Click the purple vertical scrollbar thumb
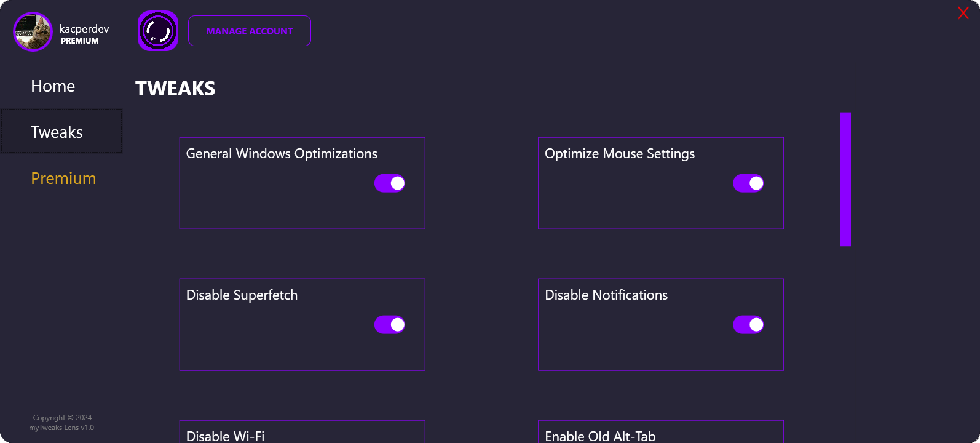This screenshot has height=443, width=980. [845, 179]
